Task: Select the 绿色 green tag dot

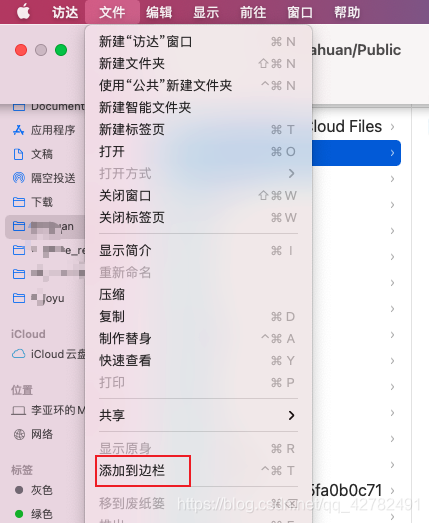Action: 19,514
